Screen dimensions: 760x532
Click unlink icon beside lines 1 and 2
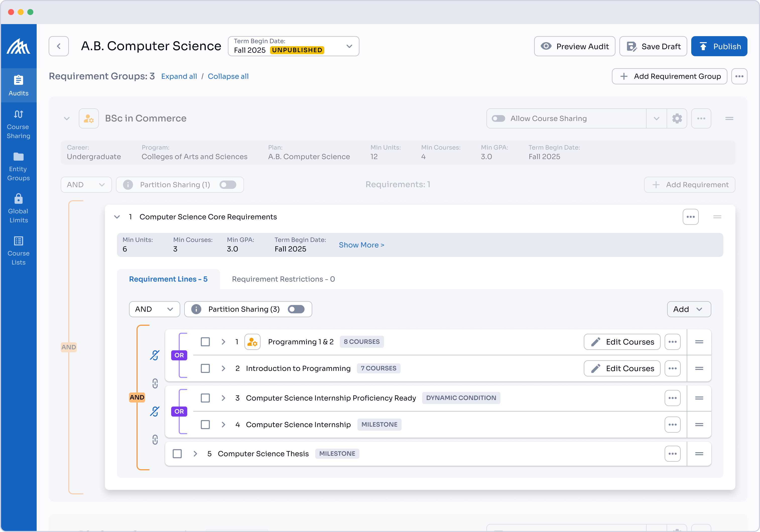pos(155,355)
